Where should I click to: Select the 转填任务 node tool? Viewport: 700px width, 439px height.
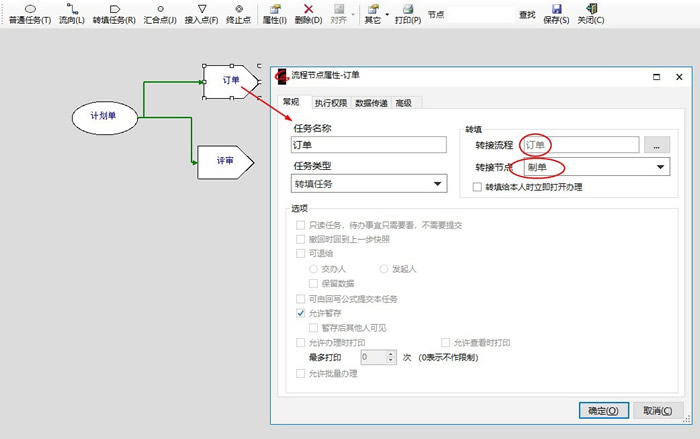click(113, 13)
